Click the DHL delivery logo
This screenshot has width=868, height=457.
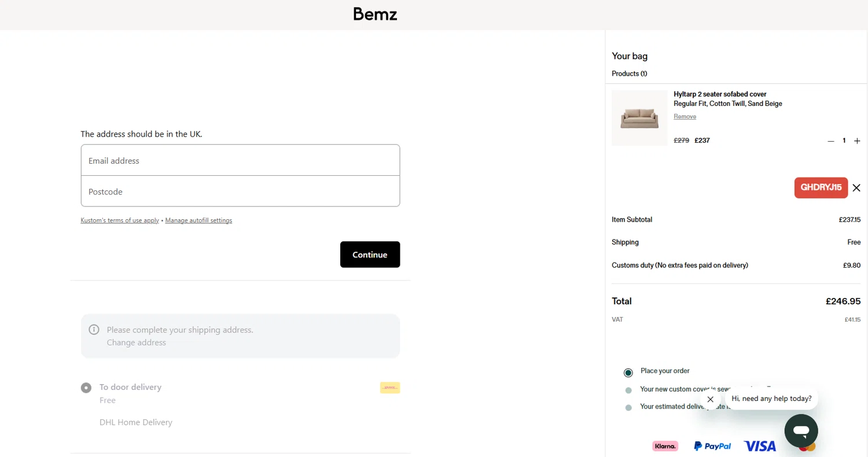tap(390, 388)
